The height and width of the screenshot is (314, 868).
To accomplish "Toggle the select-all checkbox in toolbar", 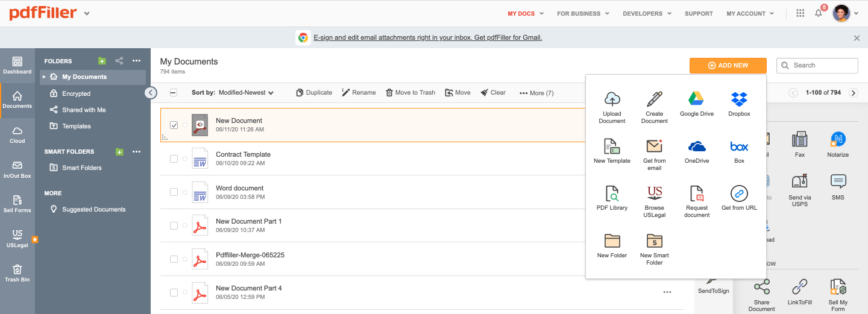I will [x=174, y=93].
